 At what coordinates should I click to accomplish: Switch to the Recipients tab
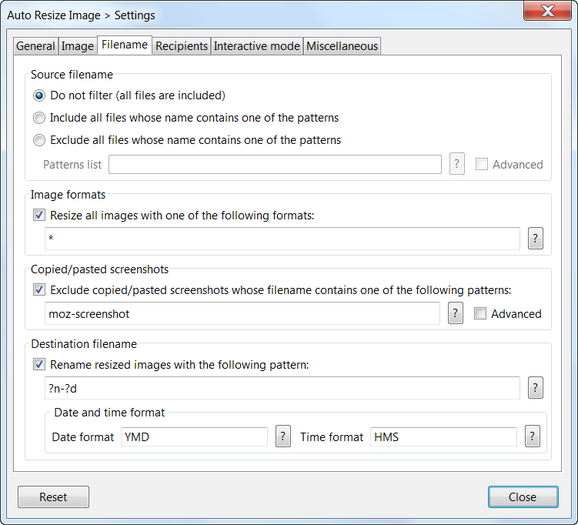click(x=181, y=46)
